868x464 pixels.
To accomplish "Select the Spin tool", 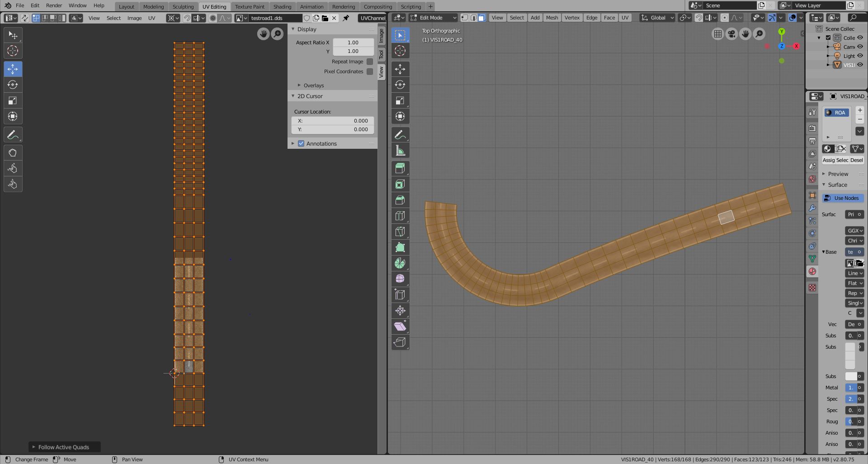I will point(400,264).
